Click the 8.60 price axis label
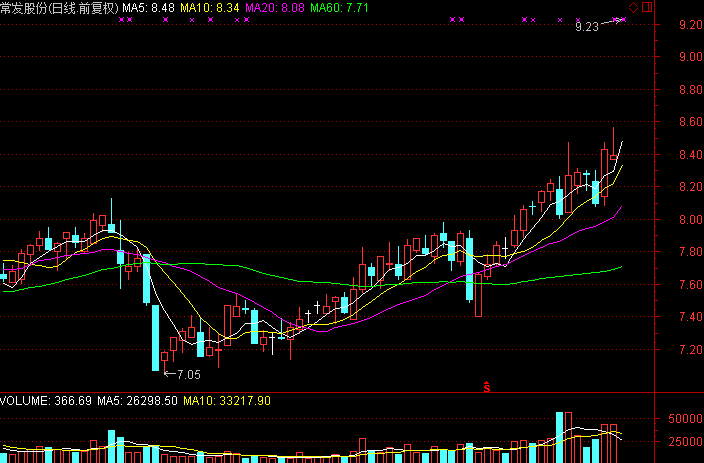 tap(691, 122)
